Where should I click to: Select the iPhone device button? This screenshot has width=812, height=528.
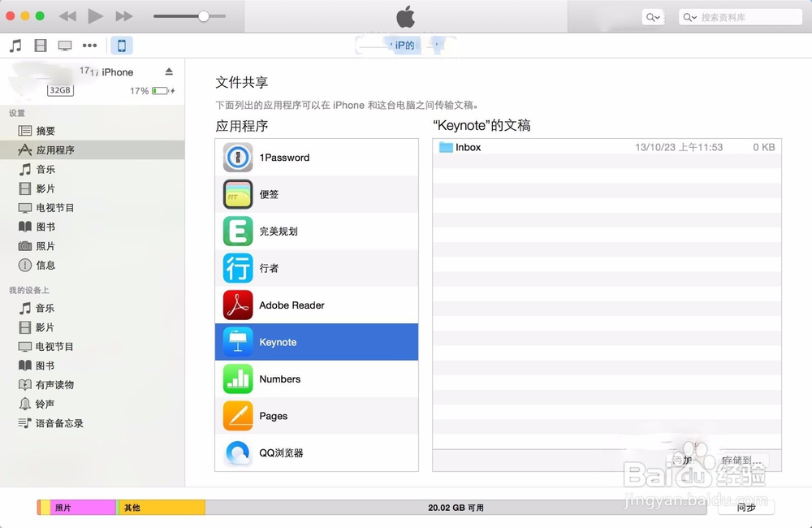[122, 45]
